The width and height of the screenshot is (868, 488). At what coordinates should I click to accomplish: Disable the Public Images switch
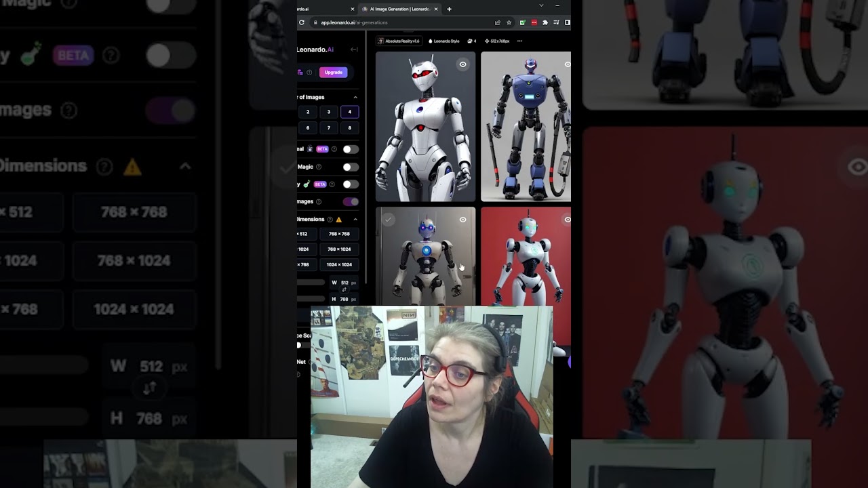[351, 201]
